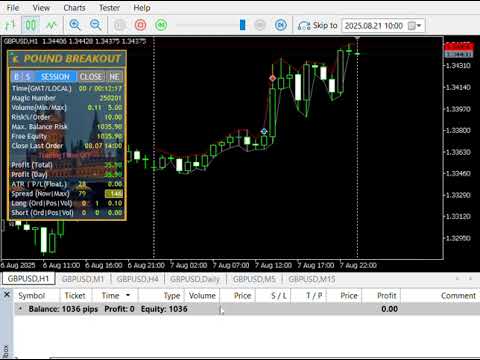Open the Tester menu
This screenshot has height=360, width=480.
click(109, 8)
